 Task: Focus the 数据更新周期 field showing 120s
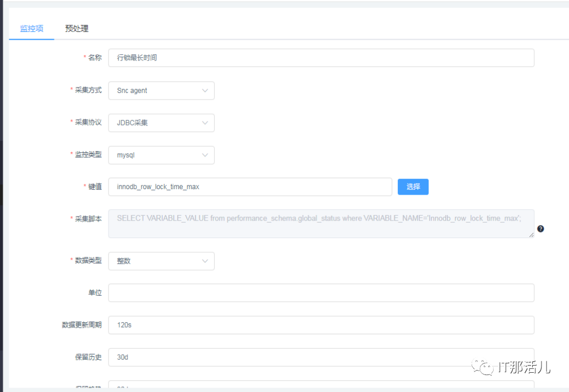pos(321,325)
